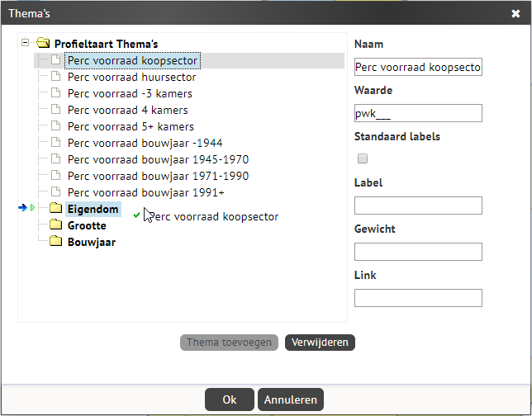This screenshot has height=416, width=532.
Task: Click the Grootte folder icon
Action: tap(55, 225)
